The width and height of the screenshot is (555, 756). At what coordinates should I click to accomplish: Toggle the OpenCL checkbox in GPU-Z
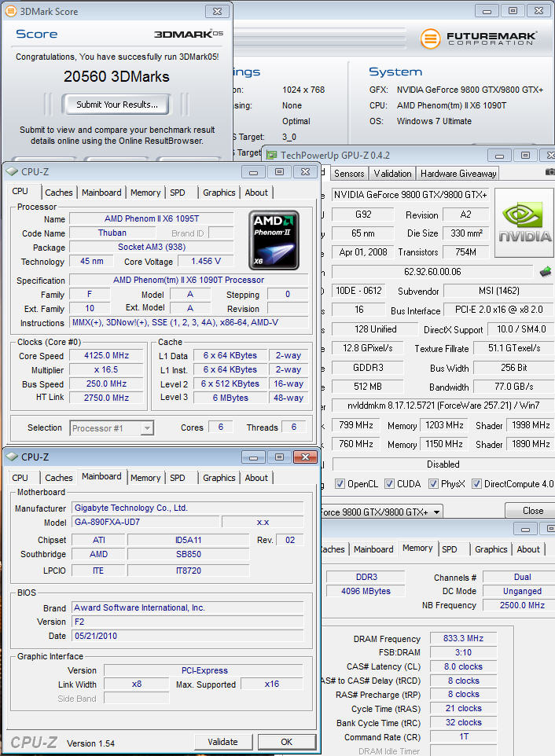340,483
